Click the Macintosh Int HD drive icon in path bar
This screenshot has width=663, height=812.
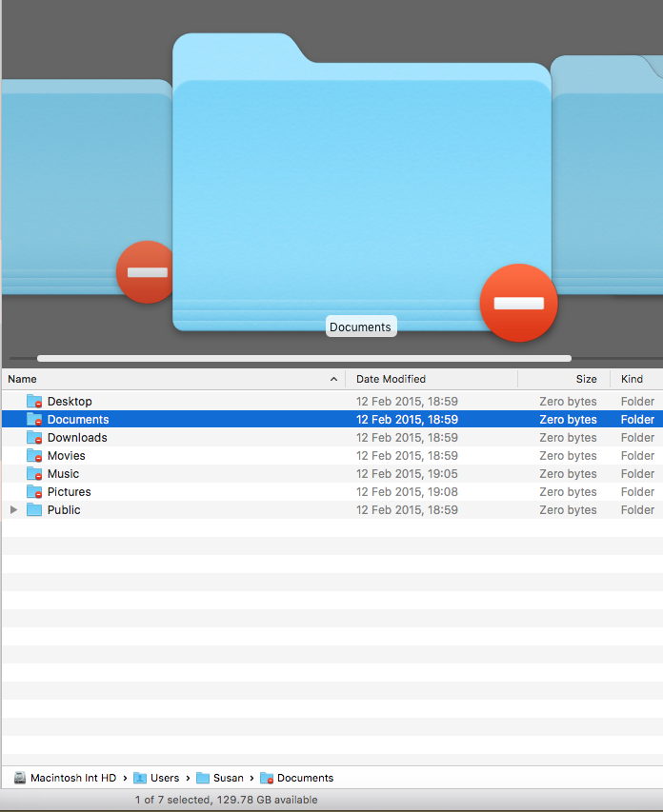click(20, 778)
